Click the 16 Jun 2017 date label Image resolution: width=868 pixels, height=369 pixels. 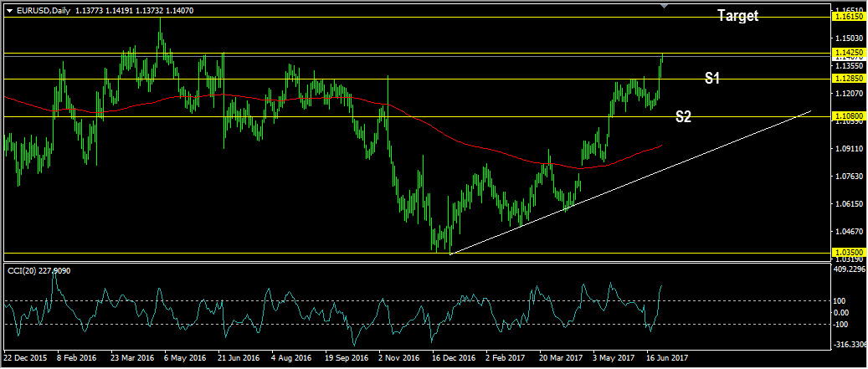[x=668, y=358]
